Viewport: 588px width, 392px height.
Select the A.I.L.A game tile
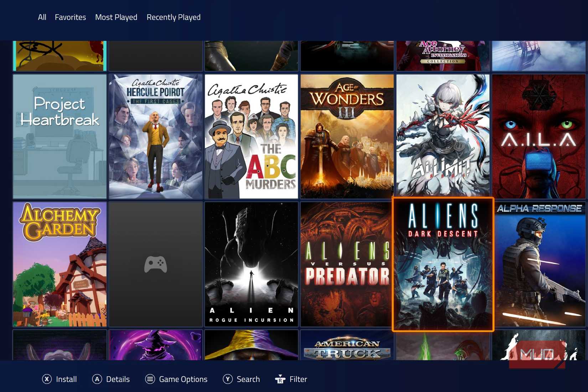click(x=539, y=135)
